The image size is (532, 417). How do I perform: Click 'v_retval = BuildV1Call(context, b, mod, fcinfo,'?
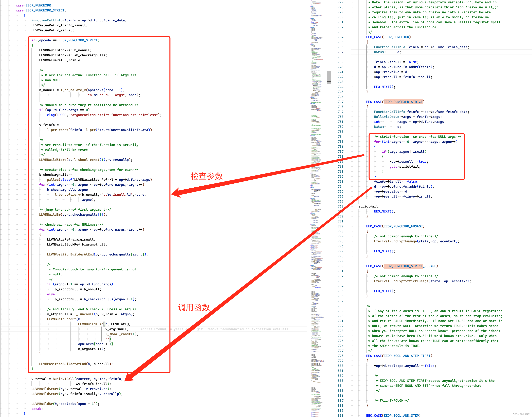pyautogui.click(x=77, y=379)
